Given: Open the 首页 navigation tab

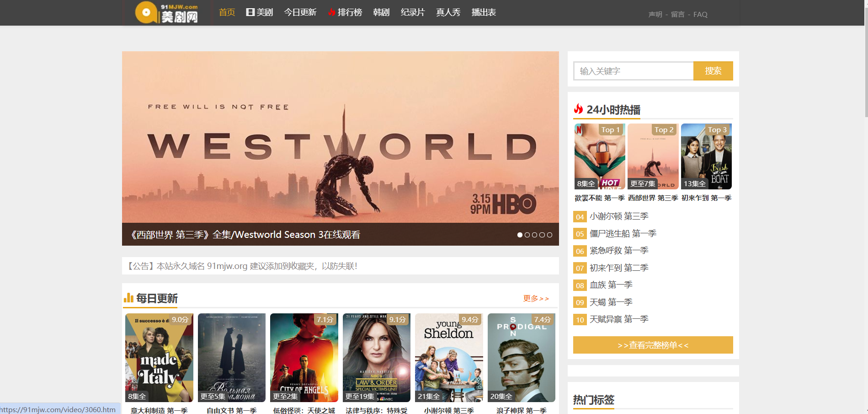Looking at the screenshot, I should tap(227, 12).
